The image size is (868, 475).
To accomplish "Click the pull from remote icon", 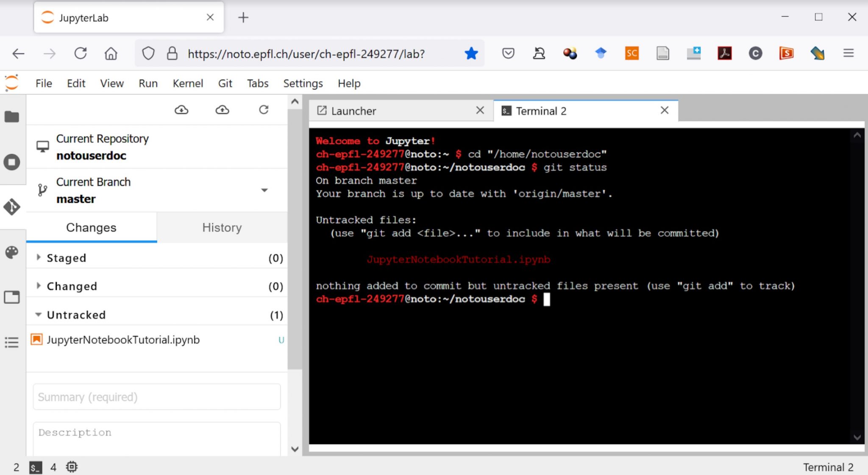I will 181,110.
